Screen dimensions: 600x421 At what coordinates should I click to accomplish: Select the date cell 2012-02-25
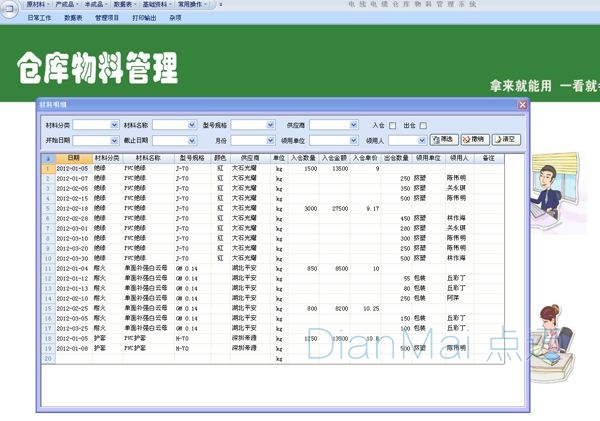coord(73,308)
